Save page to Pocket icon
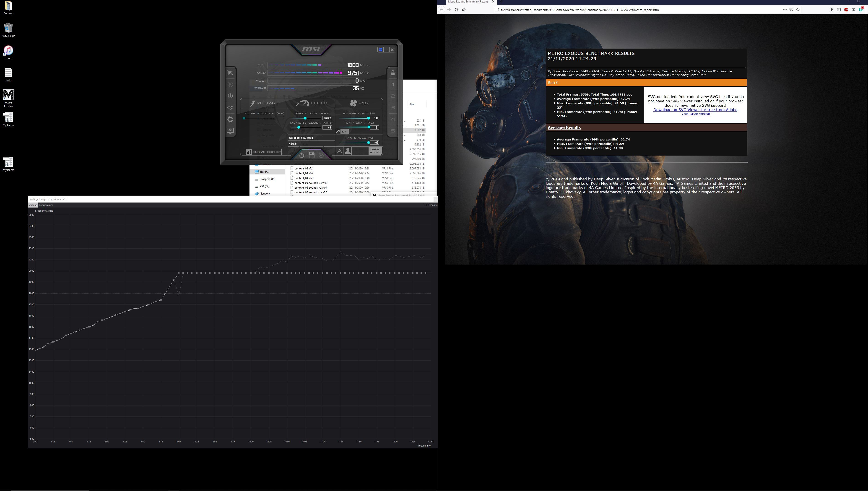 click(791, 9)
